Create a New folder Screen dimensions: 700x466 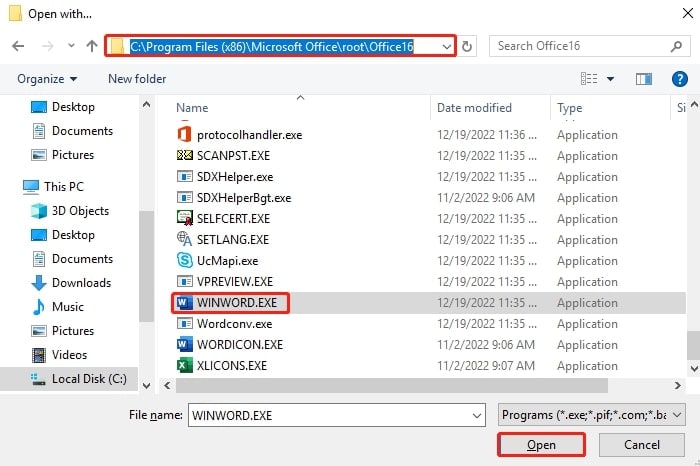(x=137, y=79)
